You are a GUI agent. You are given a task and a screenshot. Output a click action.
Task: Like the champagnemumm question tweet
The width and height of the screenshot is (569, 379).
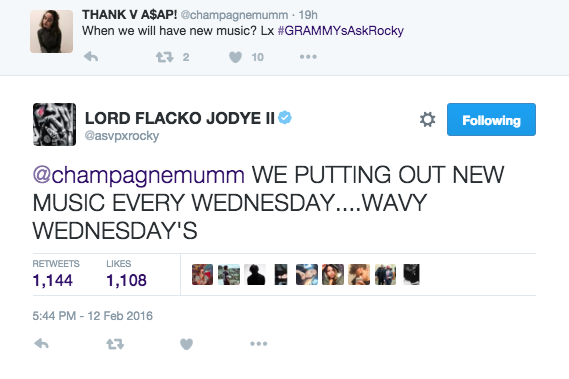pyautogui.click(x=236, y=57)
